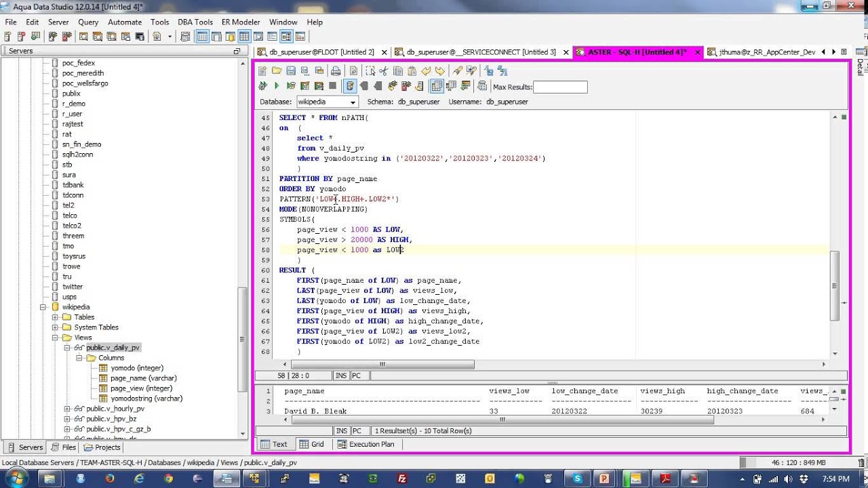Open the ER Modeler menu

tap(241, 22)
